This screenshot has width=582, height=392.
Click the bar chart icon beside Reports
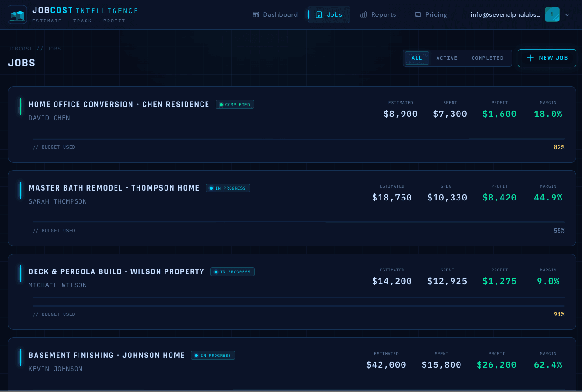(x=364, y=14)
